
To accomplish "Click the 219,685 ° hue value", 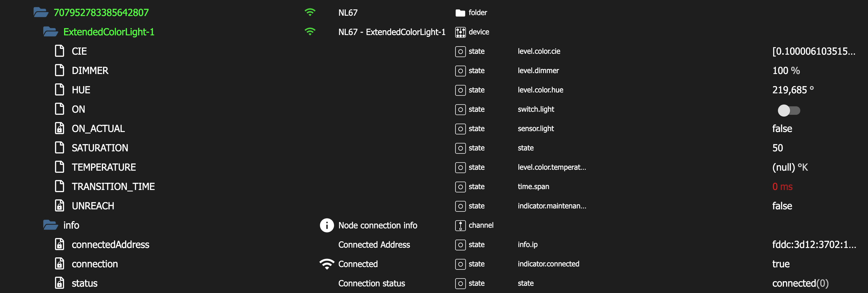I will click(x=792, y=90).
